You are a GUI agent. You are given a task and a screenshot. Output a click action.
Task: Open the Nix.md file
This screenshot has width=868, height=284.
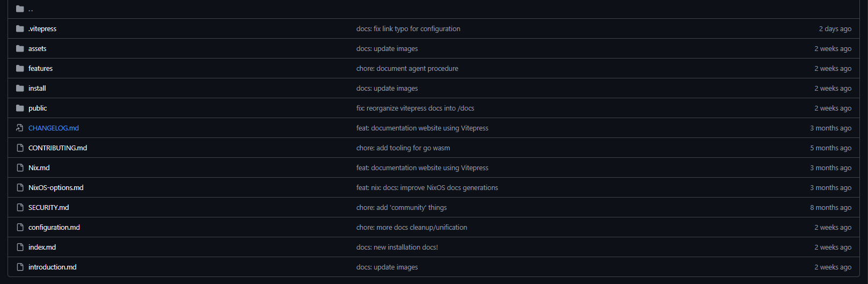39,168
